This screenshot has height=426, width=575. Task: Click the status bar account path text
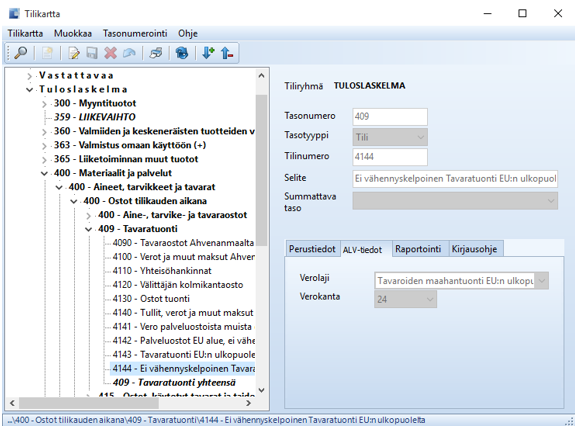(x=216, y=420)
